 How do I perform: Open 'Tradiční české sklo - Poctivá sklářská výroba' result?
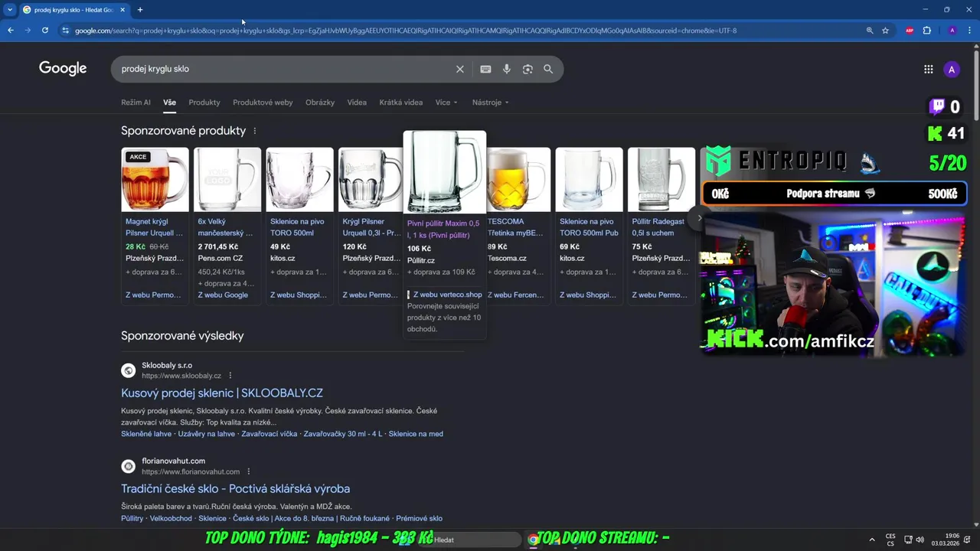click(235, 488)
